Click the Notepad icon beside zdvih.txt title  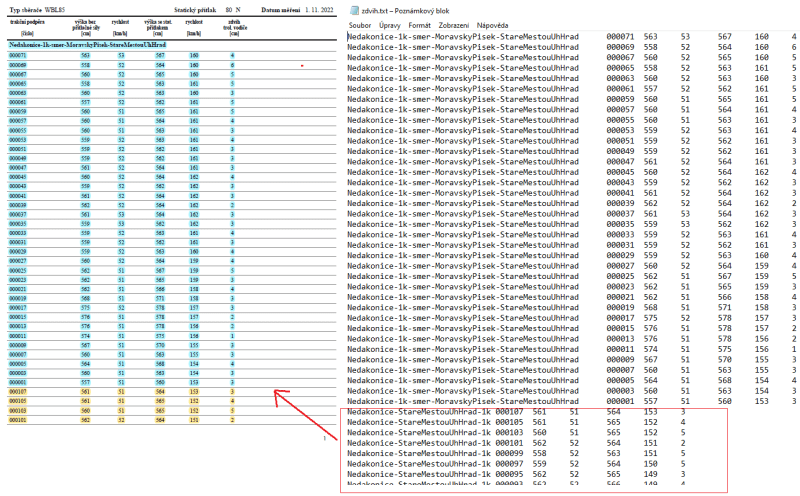[x=354, y=10]
